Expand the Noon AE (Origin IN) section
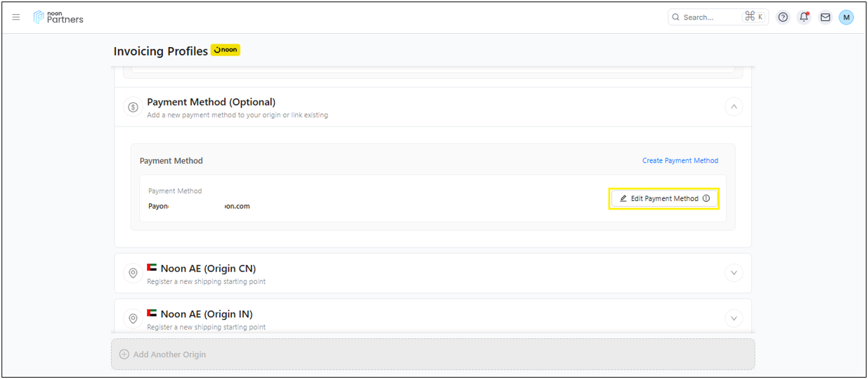 point(733,319)
